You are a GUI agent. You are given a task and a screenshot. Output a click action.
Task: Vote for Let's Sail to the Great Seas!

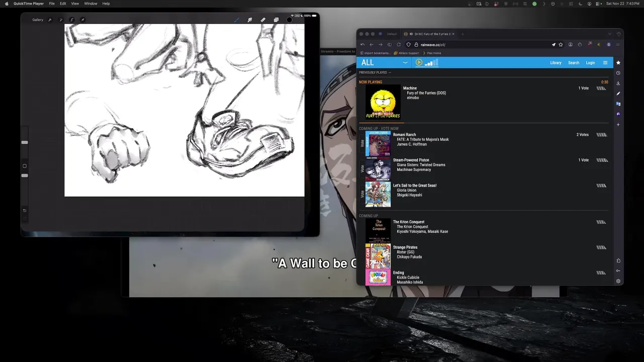point(362,194)
